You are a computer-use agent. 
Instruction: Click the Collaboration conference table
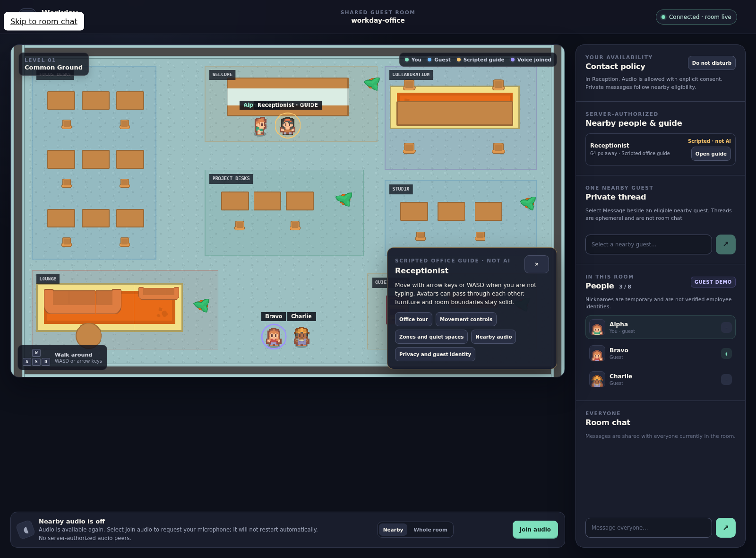[x=455, y=113]
